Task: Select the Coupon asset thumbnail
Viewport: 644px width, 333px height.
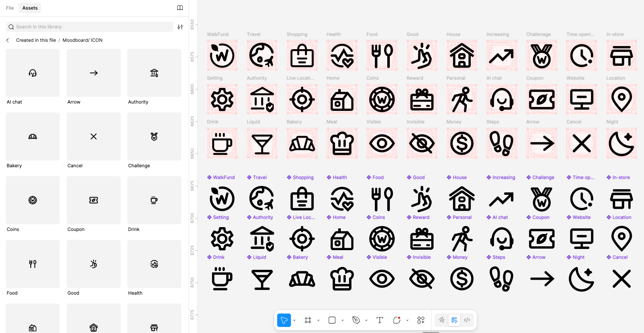Action: point(94,200)
